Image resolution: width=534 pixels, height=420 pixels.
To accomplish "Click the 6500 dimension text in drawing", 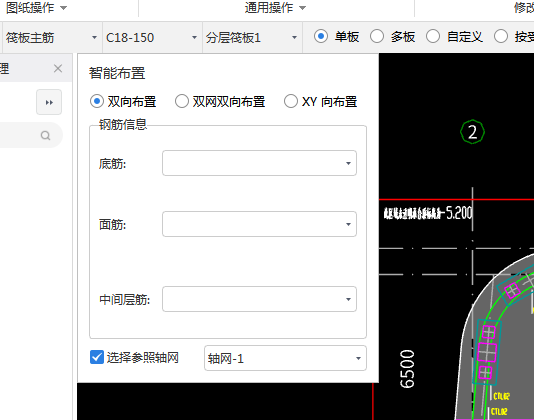I will point(407,369).
